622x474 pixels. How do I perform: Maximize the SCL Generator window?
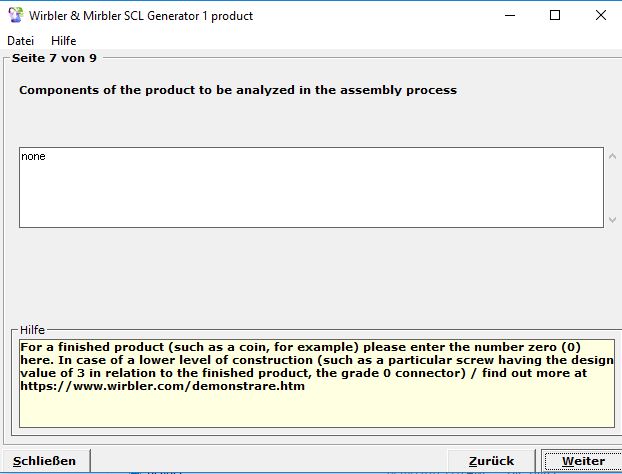point(555,15)
